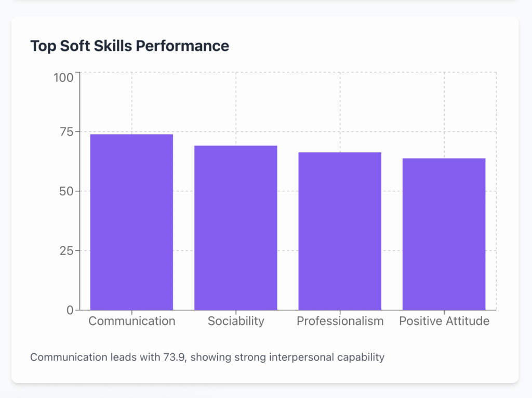This screenshot has height=398, width=532.
Task: Click the 50 y-axis tick label
Action: [66, 191]
